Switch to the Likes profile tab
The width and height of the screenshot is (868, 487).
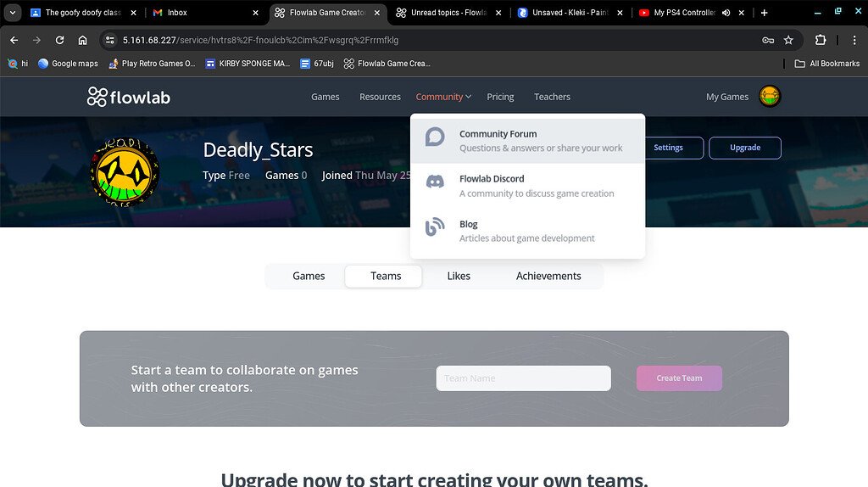(x=459, y=276)
